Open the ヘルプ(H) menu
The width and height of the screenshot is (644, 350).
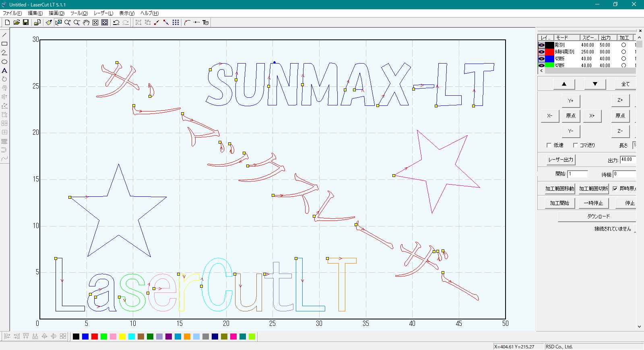point(150,13)
